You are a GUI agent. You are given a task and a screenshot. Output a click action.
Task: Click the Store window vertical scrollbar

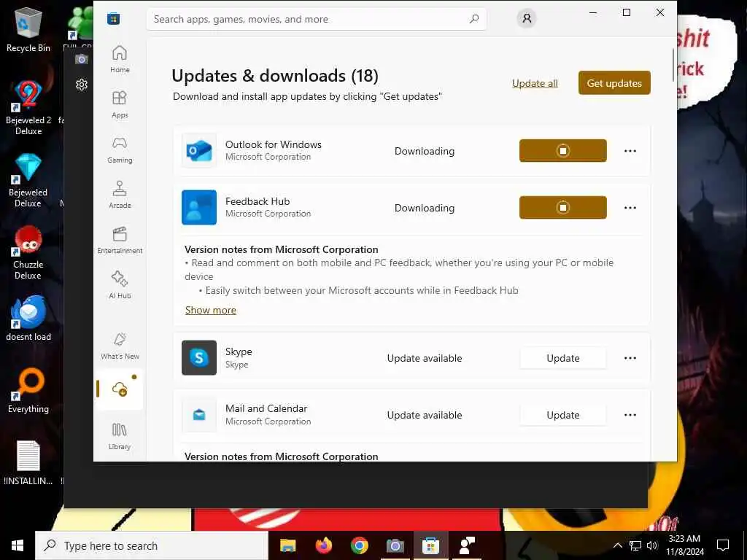(674, 65)
